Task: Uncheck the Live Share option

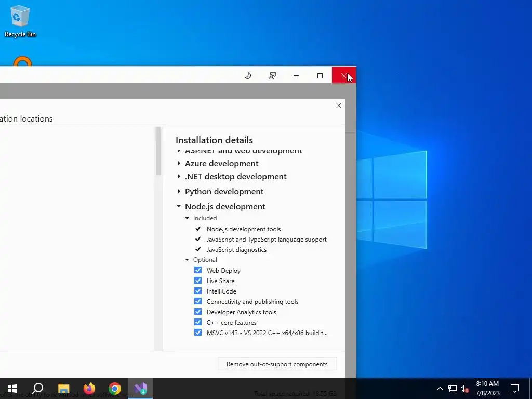Action: 198,281
